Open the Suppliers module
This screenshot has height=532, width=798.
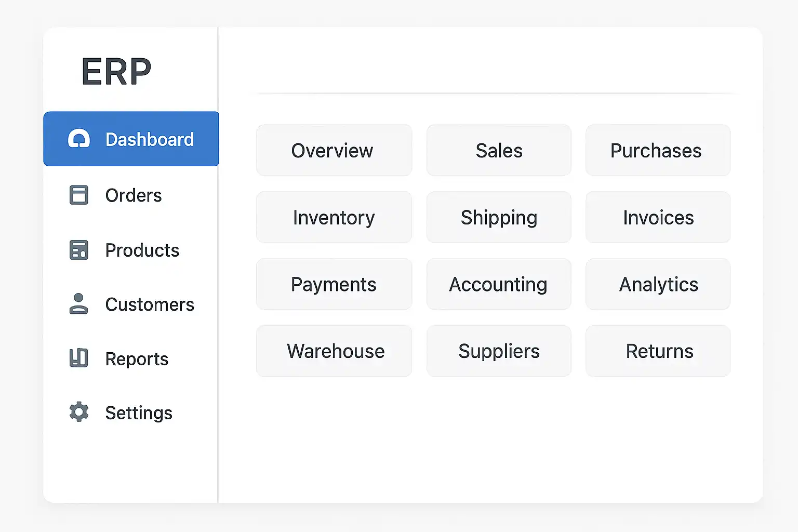(499, 351)
